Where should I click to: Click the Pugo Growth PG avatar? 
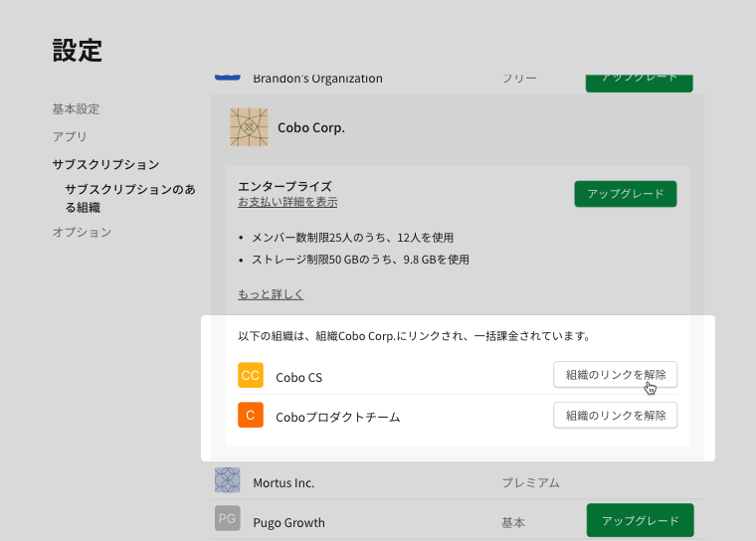[227, 518]
